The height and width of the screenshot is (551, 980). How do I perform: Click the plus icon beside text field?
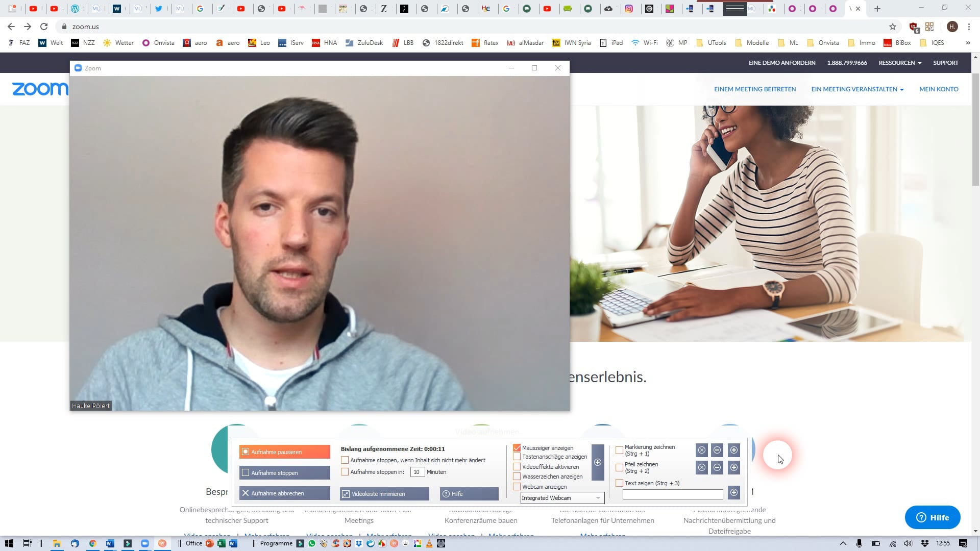(x=734, y=492)
